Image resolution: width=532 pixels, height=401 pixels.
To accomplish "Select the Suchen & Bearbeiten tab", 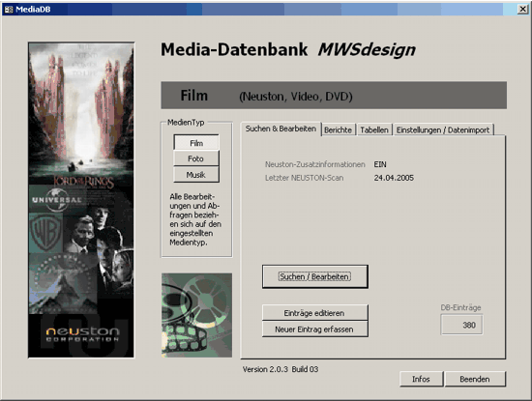I will click(x=281, y=129).
